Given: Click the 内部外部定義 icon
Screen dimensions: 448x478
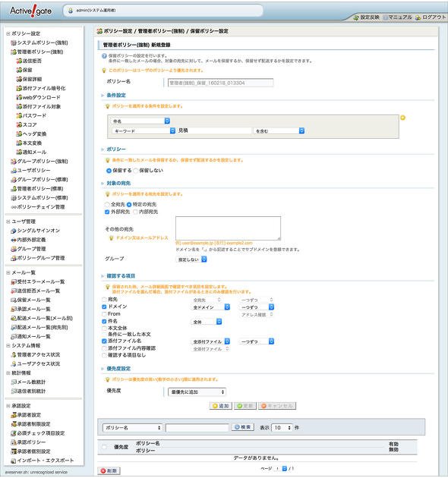Looking at the screenshot, I should click(14, 240).
